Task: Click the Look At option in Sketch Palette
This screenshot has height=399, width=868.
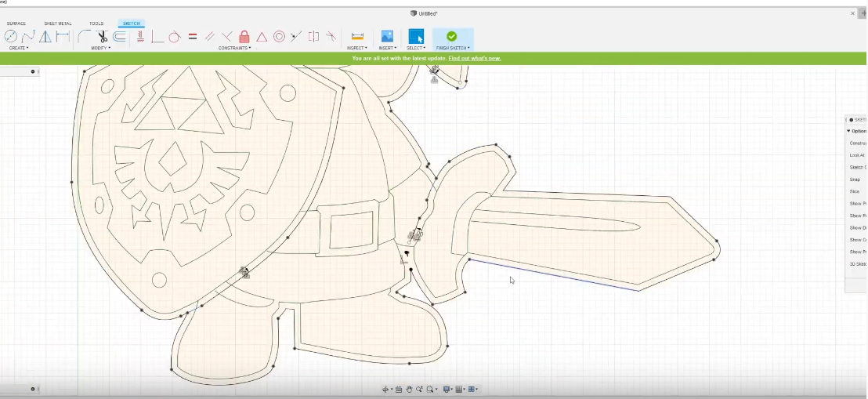Action: (x=857, y=155)
